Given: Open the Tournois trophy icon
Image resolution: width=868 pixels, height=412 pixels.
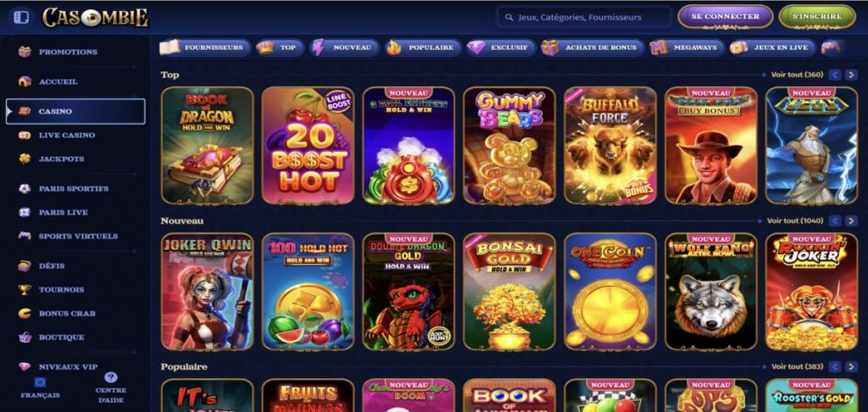Looking at the screenshot, I should (25, 290).
